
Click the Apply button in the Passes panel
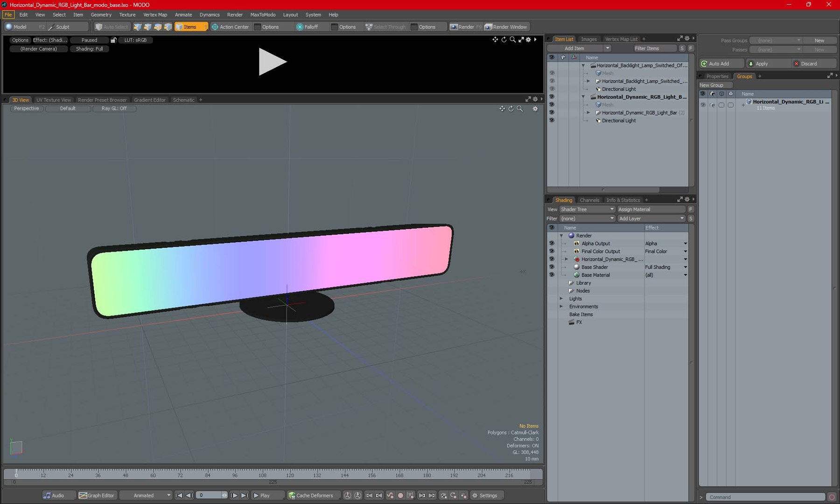pyautogui.click(x=768, y=63)
